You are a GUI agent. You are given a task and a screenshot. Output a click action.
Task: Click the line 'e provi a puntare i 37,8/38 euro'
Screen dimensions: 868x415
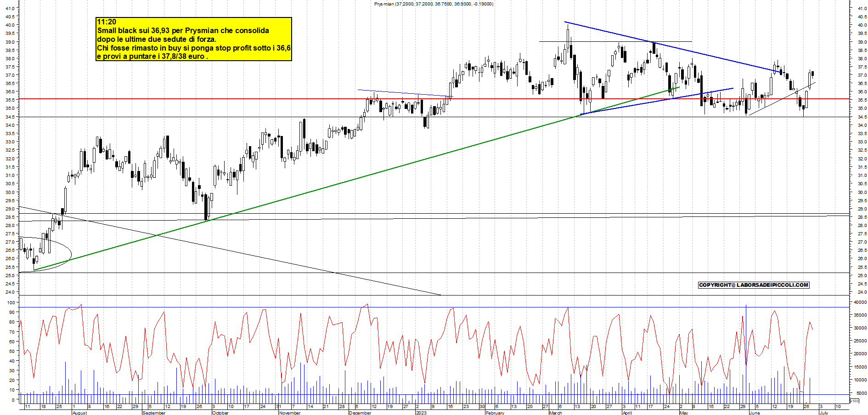pos(152,56)
